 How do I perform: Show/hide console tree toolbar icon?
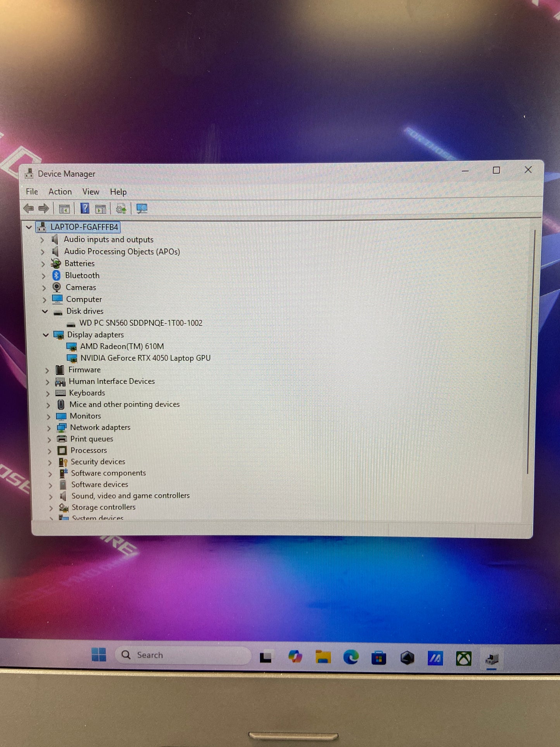[64, 209]
